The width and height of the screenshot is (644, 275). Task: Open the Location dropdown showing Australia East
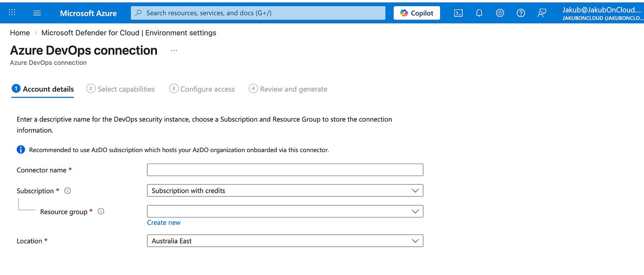285,241
